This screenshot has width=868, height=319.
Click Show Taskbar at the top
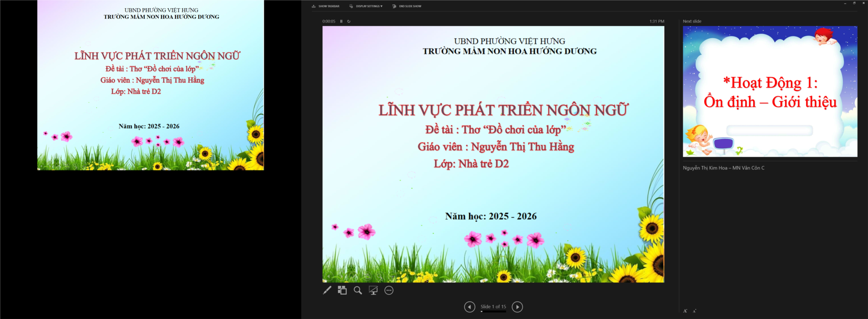[x=326, y=7]
